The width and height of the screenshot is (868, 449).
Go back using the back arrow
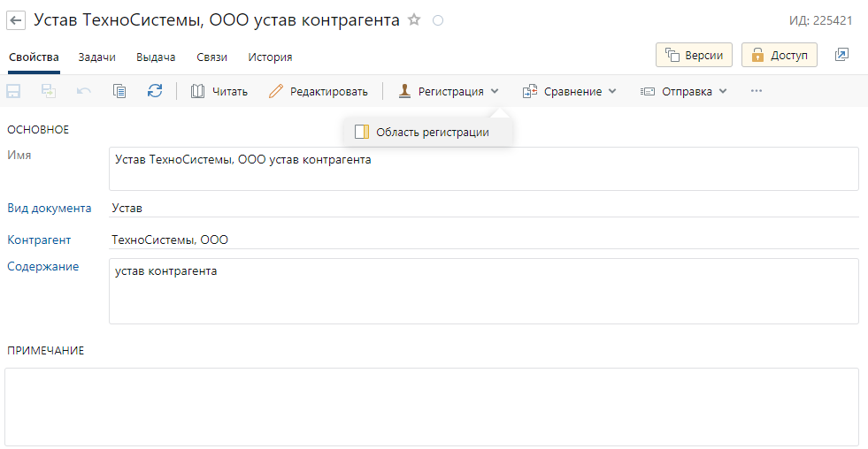(16, 21)
